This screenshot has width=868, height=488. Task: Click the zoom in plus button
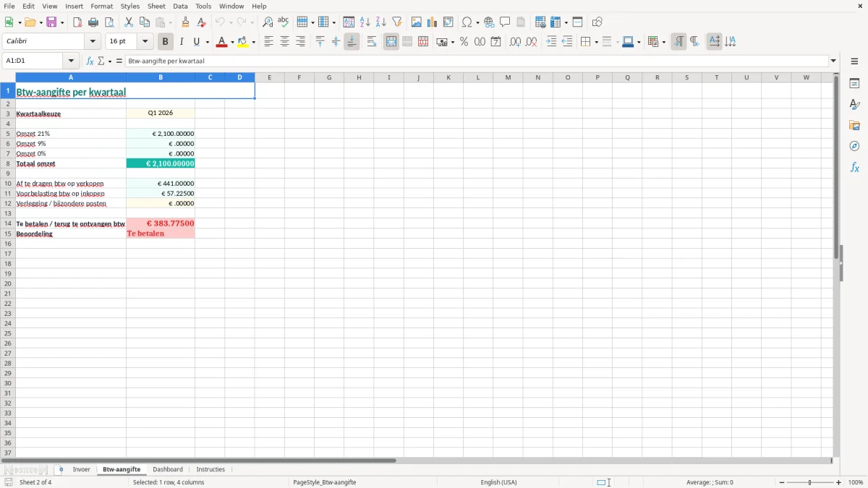tap(839, 482)
